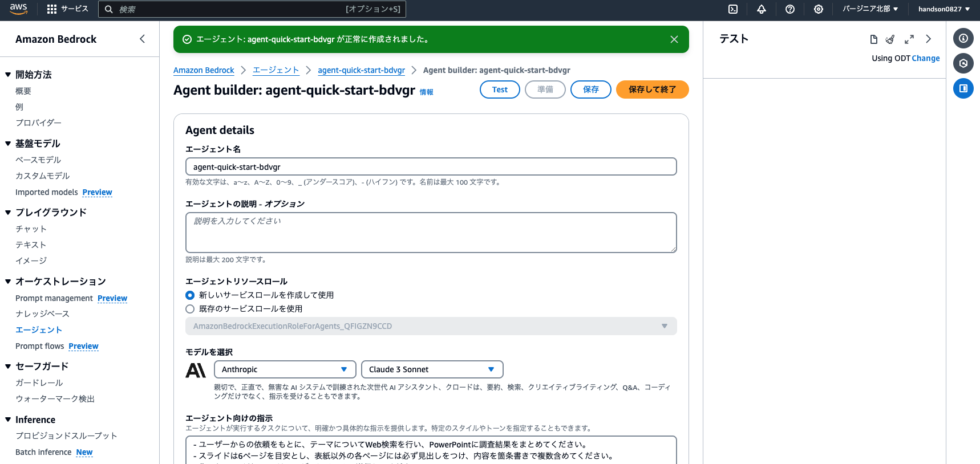Viewport: 980px width, 464px height.
Task: Open Batch inference in the sidebar
Action: pos(43,452)
